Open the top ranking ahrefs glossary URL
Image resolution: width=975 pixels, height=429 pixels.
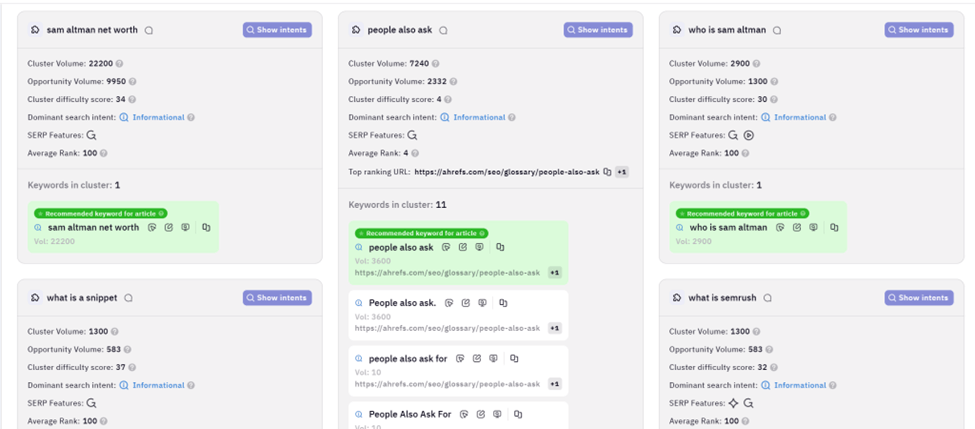pyautogui.click(x=507, y=172)
